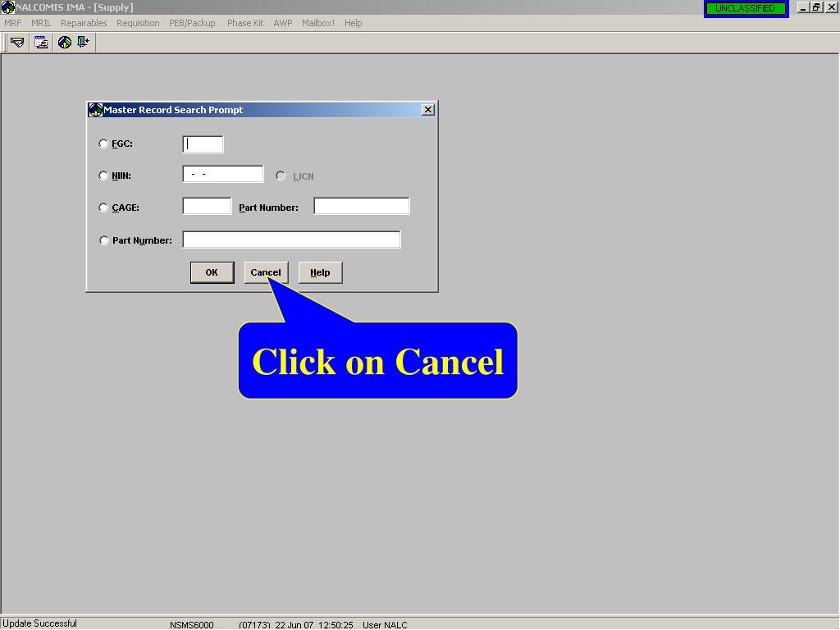
Task: Click the 'NSMS6000' status bar text
Action: [192, 624]
